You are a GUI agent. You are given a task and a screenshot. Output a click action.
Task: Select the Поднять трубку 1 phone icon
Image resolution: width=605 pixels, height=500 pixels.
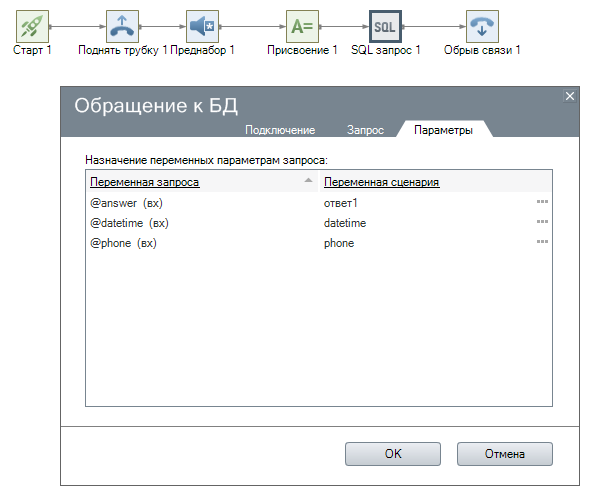tap(121, 25)
